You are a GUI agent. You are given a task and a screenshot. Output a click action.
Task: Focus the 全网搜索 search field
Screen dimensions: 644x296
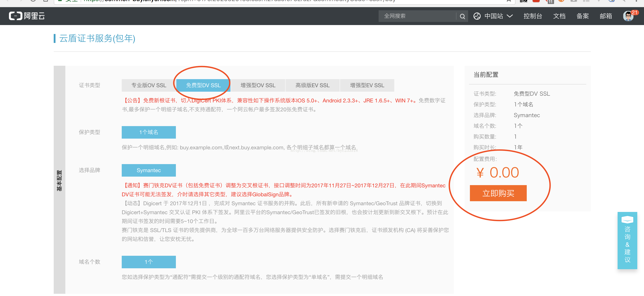point(417,16)
